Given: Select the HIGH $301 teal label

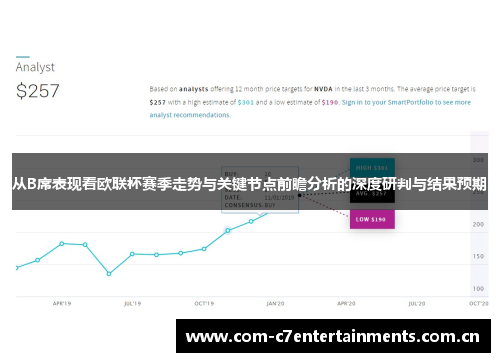Looking at the screenshot, I should pyautogui.click(x=372, y=167).
